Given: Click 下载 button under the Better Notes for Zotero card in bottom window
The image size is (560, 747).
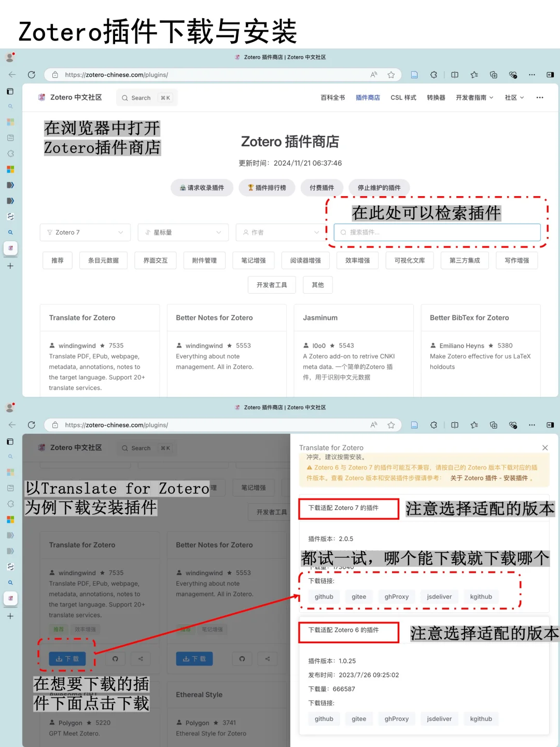Looking at the screenshot, I should 194,659.
